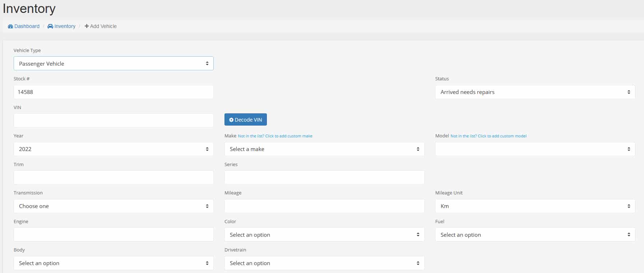Click the Dashboard breadcrumb link
Viewport: 644px width, 273px height.
tap(24, 26)
